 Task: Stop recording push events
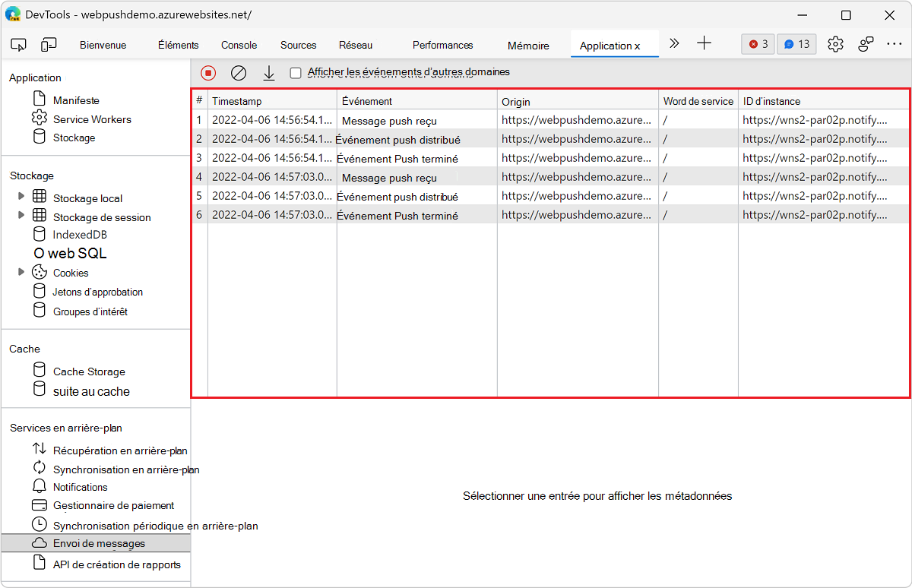point(208,73)
